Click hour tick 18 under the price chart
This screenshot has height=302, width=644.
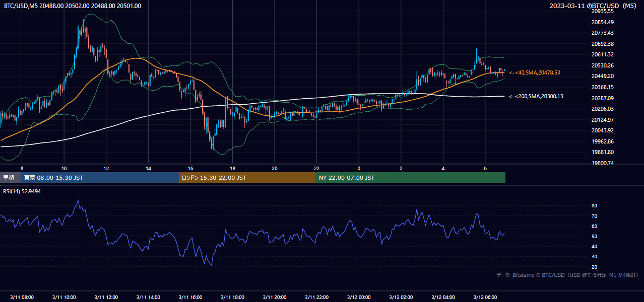tap(232, 168)
